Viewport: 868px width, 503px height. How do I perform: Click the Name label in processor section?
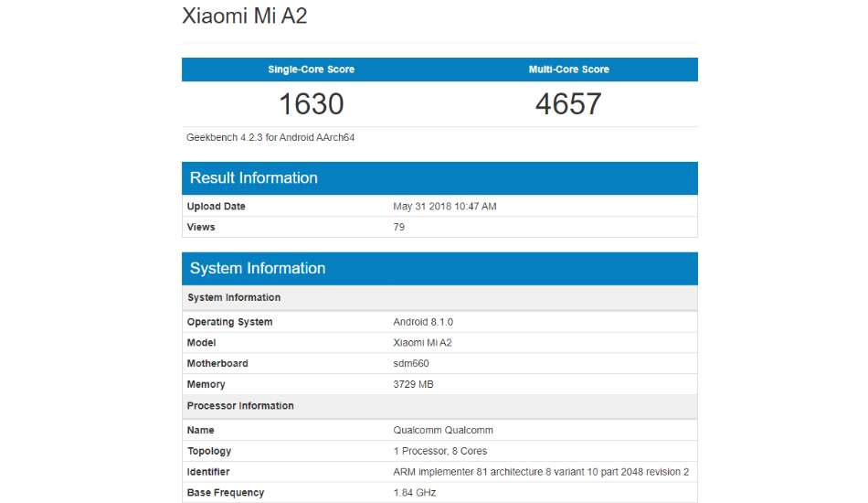pyautogui.click(x=200, y=430)
